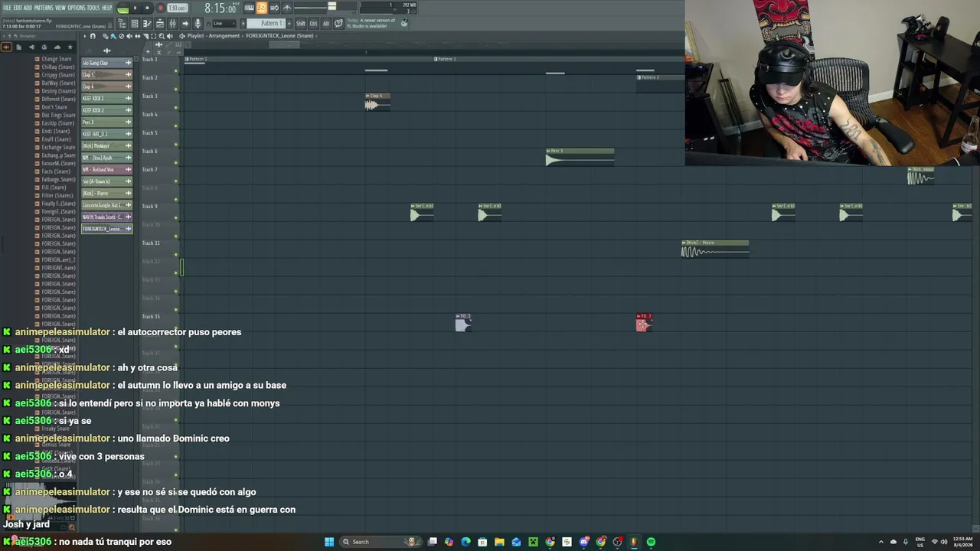Open File Explorer from the taskbar

(x=499, y=542)
